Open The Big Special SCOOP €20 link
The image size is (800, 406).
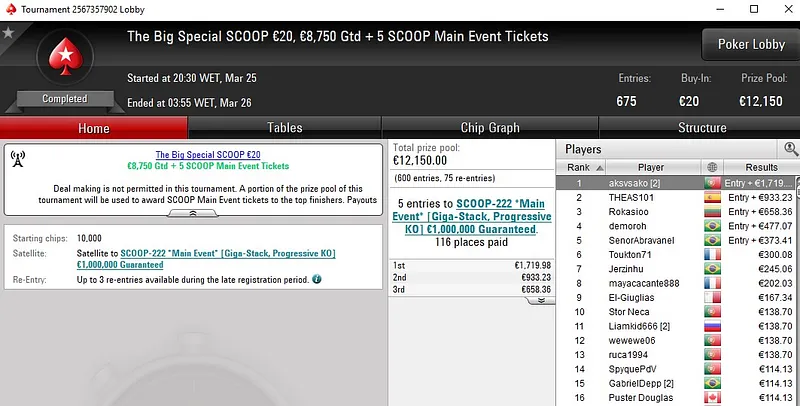coord(208,155)
